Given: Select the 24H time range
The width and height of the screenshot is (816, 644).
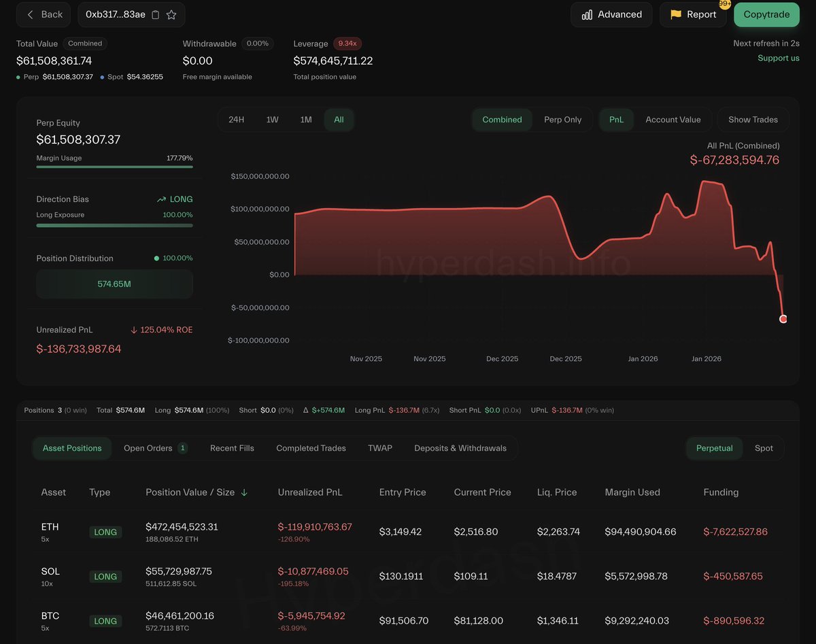Looking at the screenshot, I should pos(236,120).
